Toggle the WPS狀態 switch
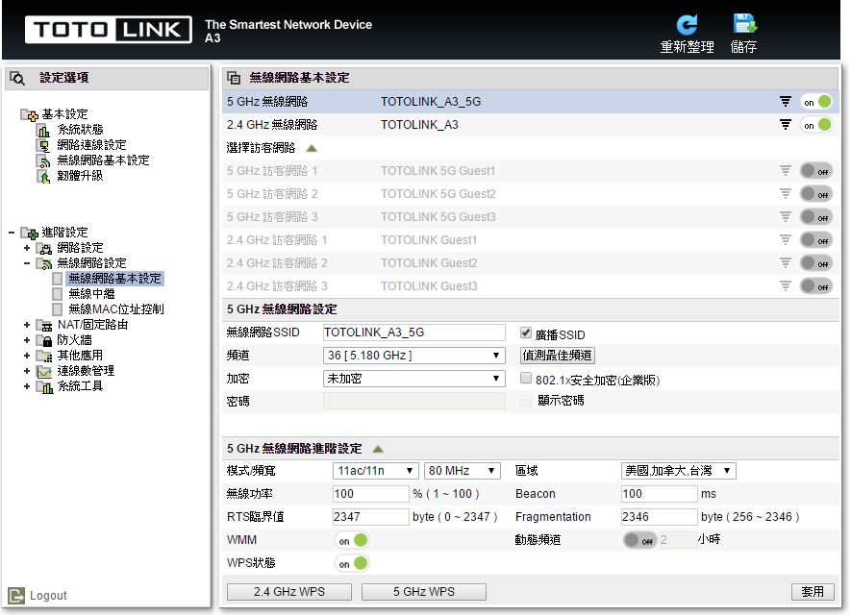Screen dimensions: 851x616 click(352, 563)
